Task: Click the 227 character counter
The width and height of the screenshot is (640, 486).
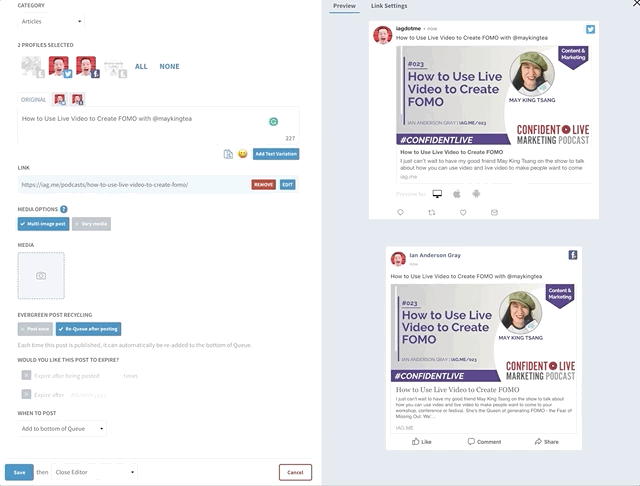Action: click(290, 138)
